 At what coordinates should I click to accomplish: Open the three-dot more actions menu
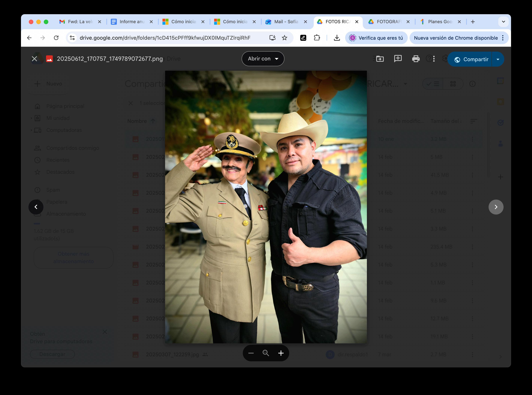tap(434, 59)
